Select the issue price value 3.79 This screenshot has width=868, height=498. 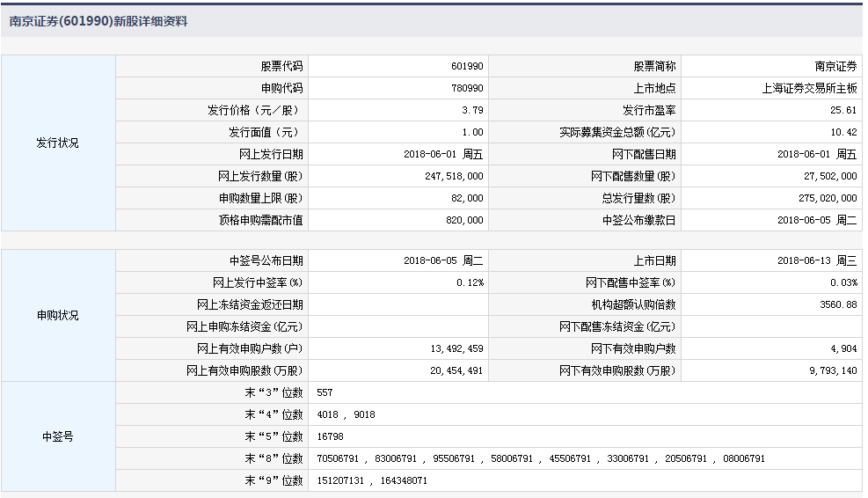point(472,110)
